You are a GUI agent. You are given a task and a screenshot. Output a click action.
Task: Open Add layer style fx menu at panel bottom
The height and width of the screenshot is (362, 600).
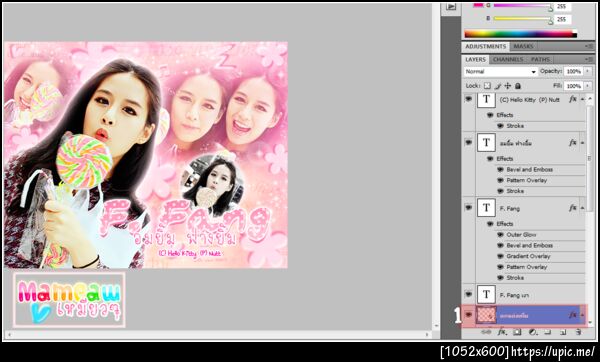click(x=502, y=332)
